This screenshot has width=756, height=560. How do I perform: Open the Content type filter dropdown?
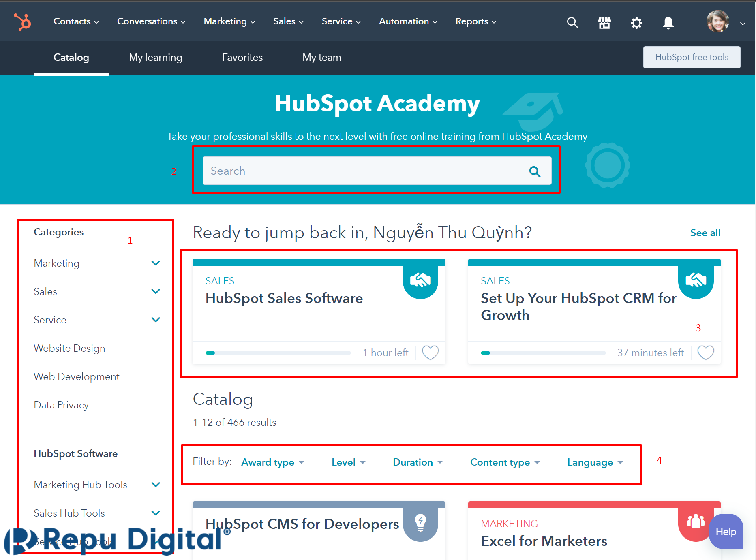tap(505, 462)
